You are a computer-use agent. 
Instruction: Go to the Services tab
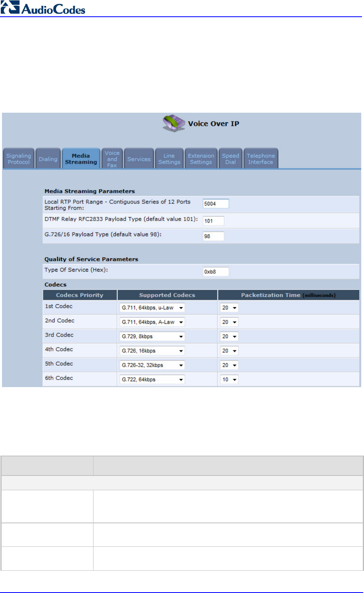click(x=139, y=159)
